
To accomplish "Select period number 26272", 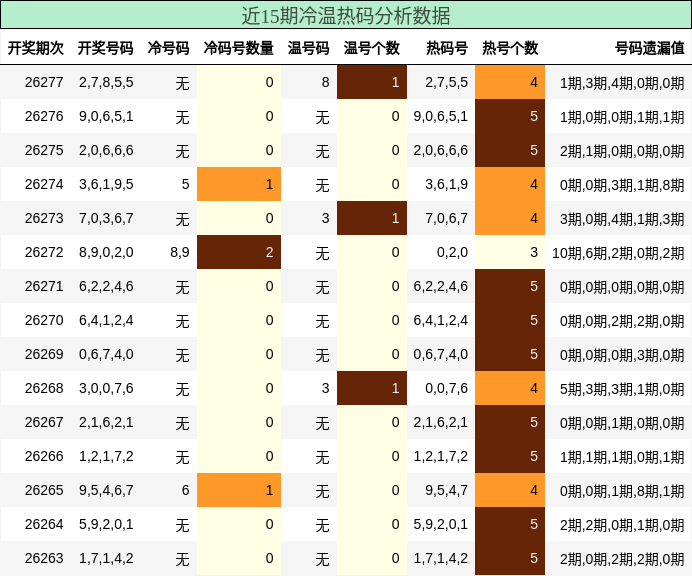I will coord(44,252).
